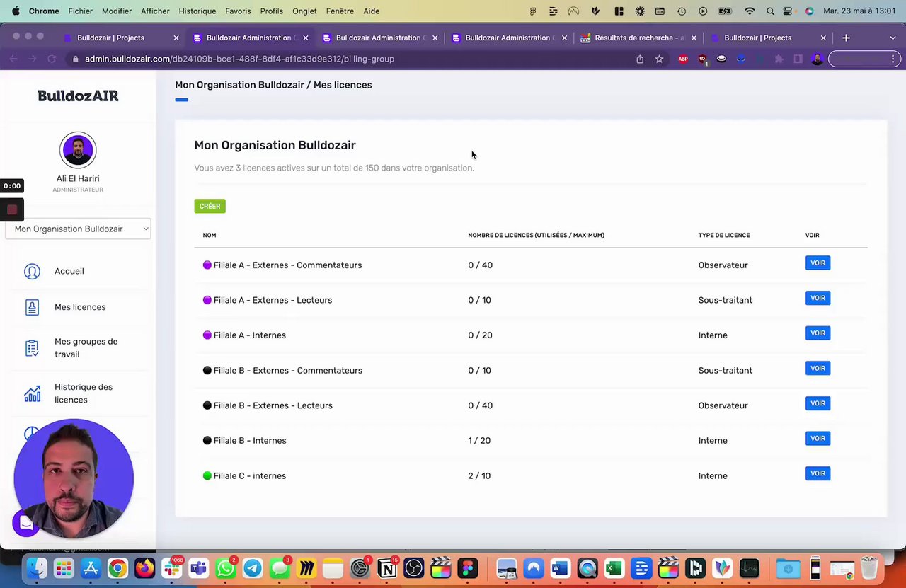Click the TYPE DE LICENCE column header
Screen dimensions: 906x588
pos(724,235)
